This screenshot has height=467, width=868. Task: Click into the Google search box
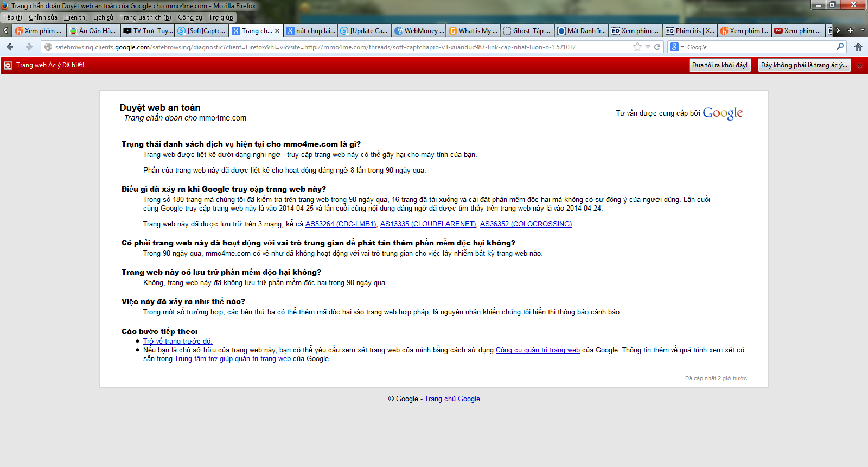(x=759, y=47)
